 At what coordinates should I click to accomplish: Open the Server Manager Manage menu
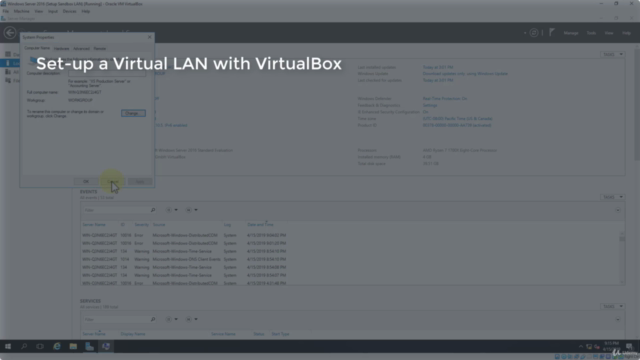point(571,33)
